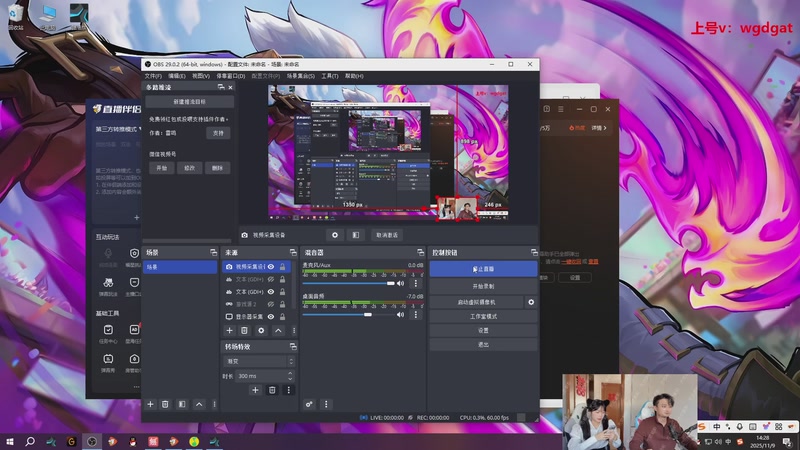
Task: Open advanced audio properties gear in the mixer
Action: click(309, 404)
